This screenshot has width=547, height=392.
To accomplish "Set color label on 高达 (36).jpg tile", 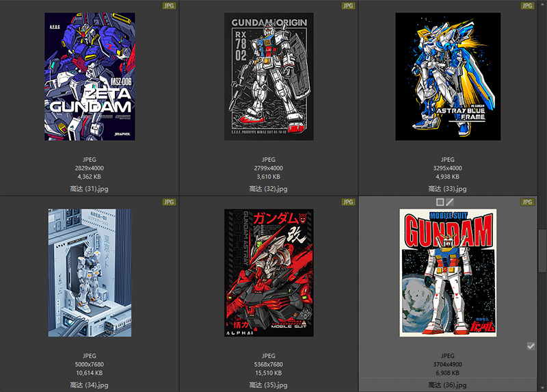I will click(x=440, y=202).
